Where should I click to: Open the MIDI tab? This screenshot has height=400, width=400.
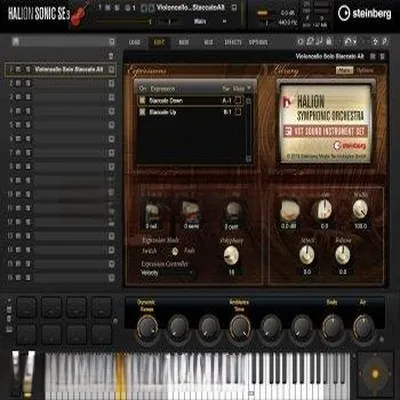184,42
